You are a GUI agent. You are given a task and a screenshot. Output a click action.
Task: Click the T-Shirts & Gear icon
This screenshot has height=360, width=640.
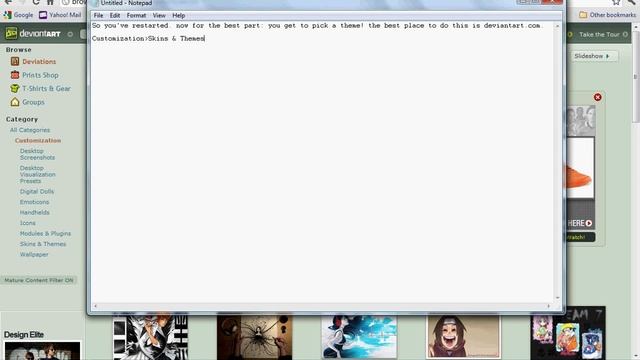click(x=15, y=89)
